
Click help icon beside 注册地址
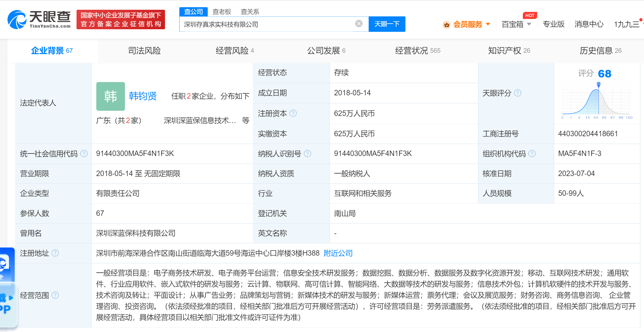[x=55, y=253]
